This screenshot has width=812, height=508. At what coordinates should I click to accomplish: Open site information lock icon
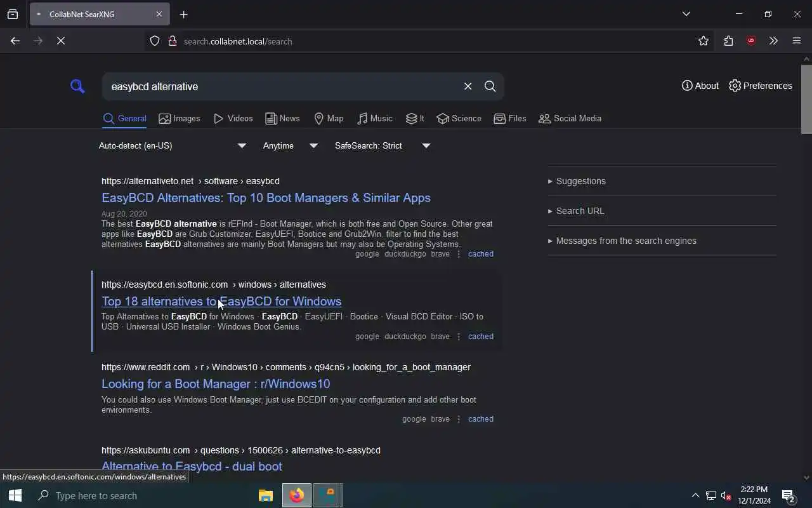pyautogui.click(x=172, y=41)
